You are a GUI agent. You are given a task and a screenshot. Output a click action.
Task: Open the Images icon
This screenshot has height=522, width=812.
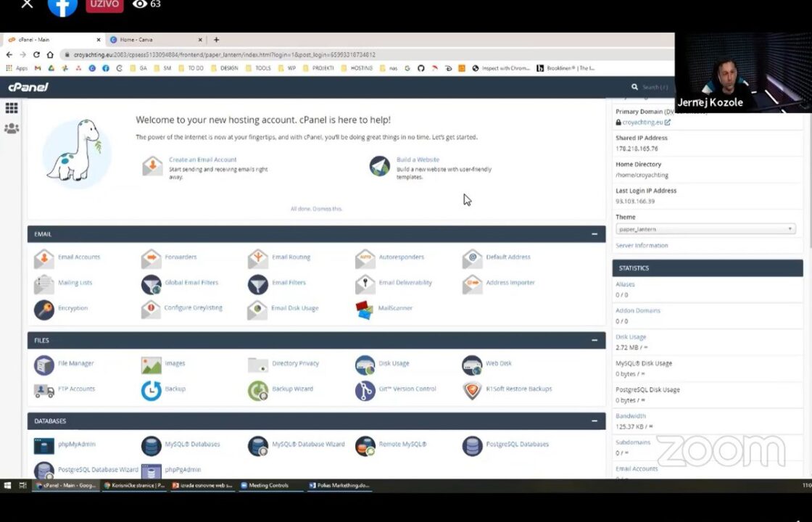pos(152,365)
